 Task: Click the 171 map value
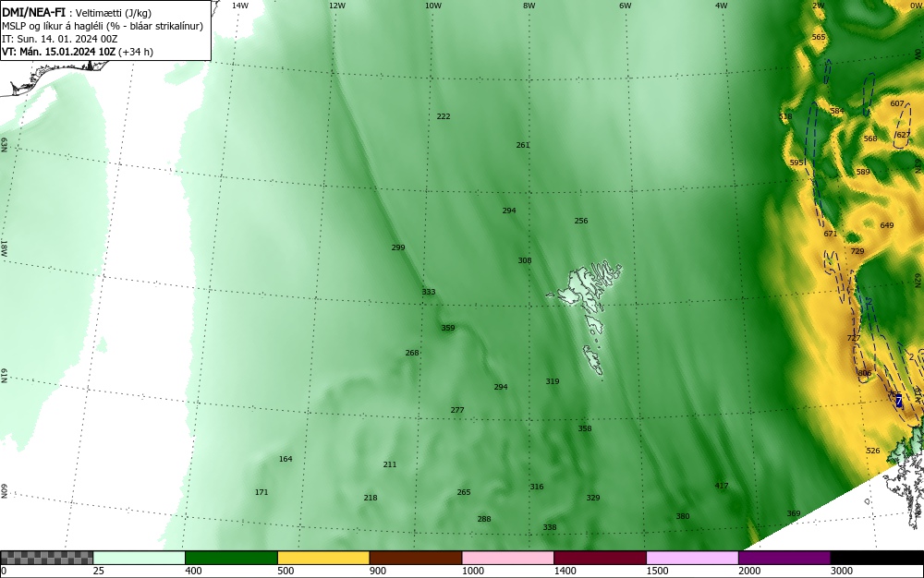(261, 492)
